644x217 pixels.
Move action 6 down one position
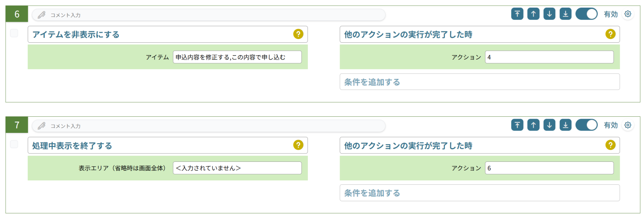pos(549,14)
